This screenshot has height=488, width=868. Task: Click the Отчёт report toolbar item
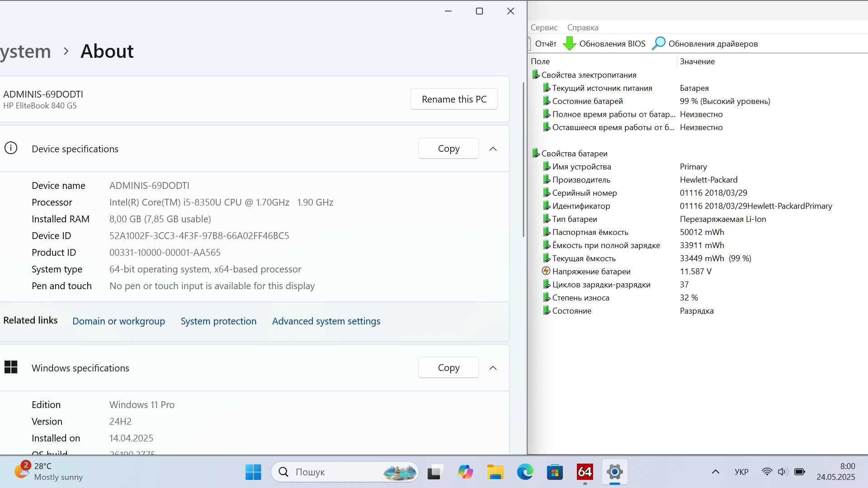click(x=542, y=44)
